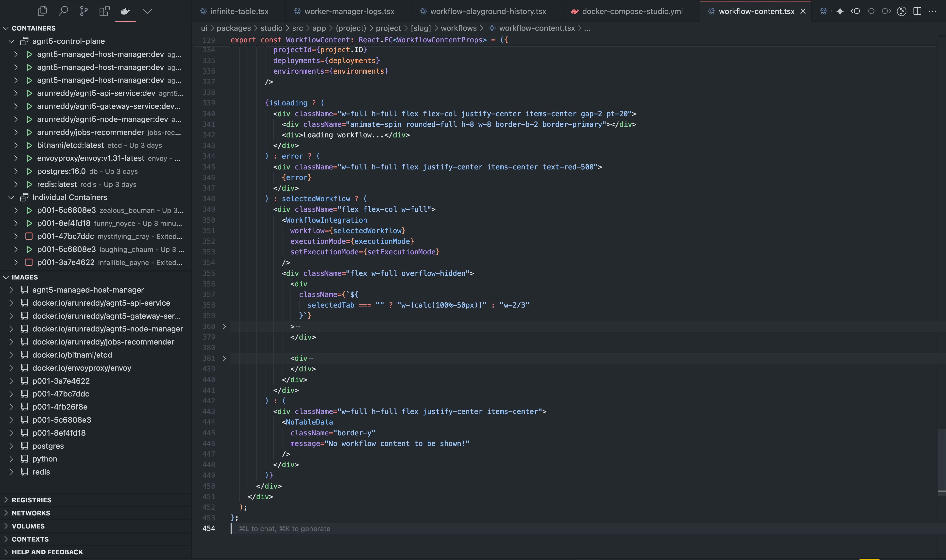Click the python image icon
The height and width of the screenshot is (560, 946).
coord(24,459)
